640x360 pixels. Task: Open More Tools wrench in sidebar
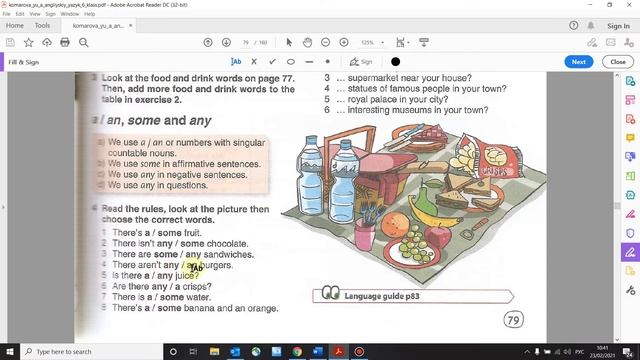click(x=630, y=290)
